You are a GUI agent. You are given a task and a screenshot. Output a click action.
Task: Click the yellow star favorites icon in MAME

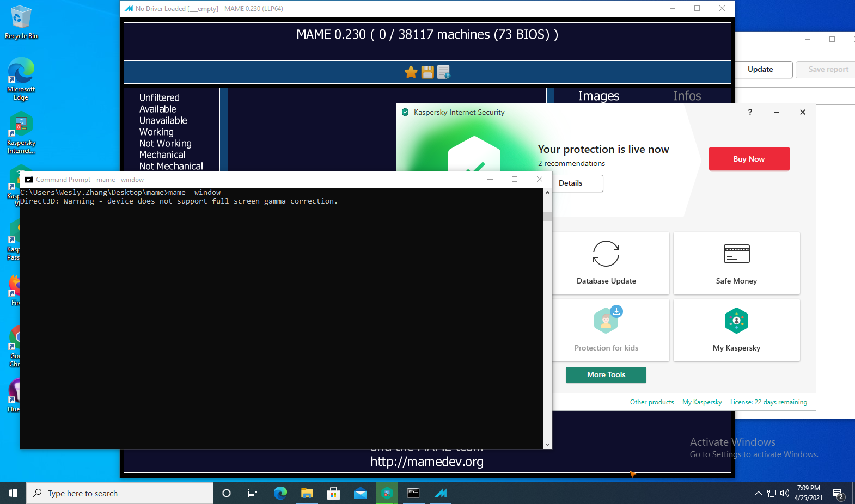tap(411, 72)
